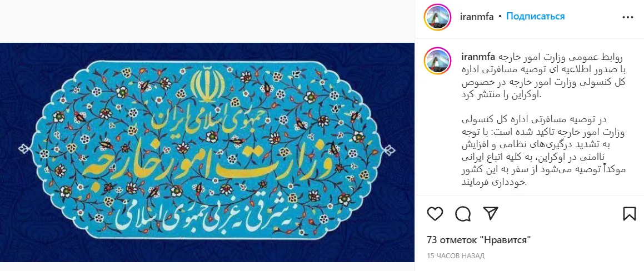644x271 pixels.
Task: Click the second Persian caption paragraph
Action: coord(543,150)
